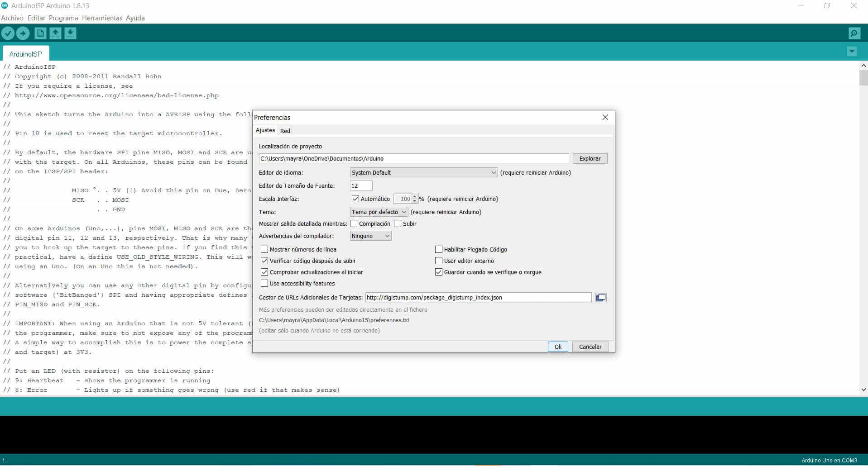Click the additional board URLs text field
Screen dimensions: 868x466
[478, 297]
